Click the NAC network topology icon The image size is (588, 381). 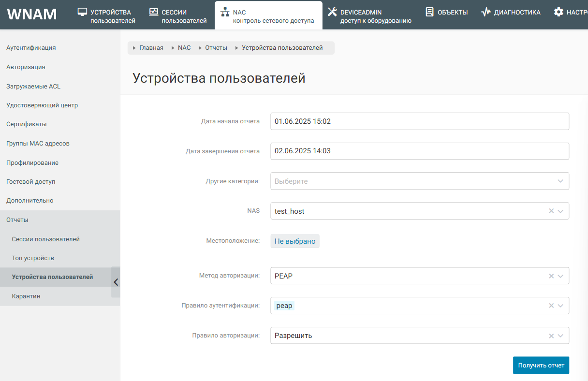click(224, 12)
